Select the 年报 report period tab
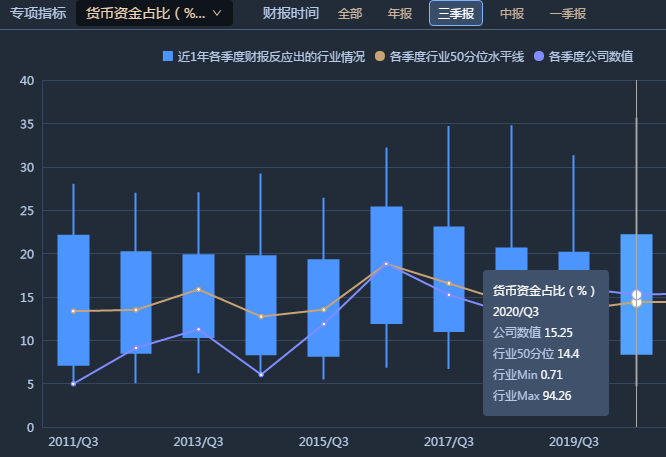The width and height of the screenshot is (666, 457). tap(399, 13)
